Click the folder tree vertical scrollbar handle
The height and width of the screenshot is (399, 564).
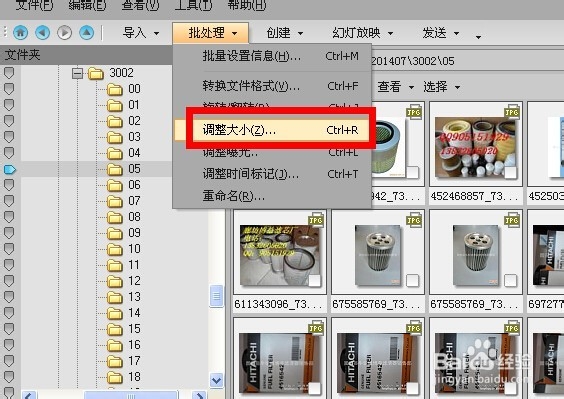pos(216,296)
